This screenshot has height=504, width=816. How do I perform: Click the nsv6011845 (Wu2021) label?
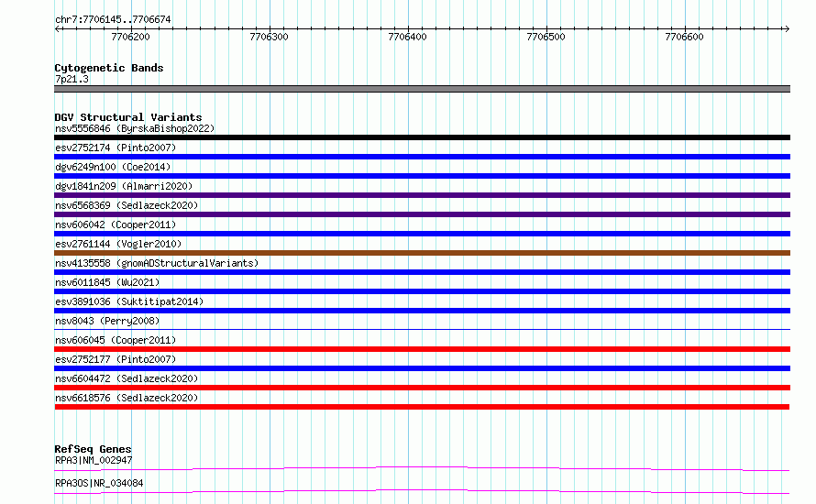107,282
